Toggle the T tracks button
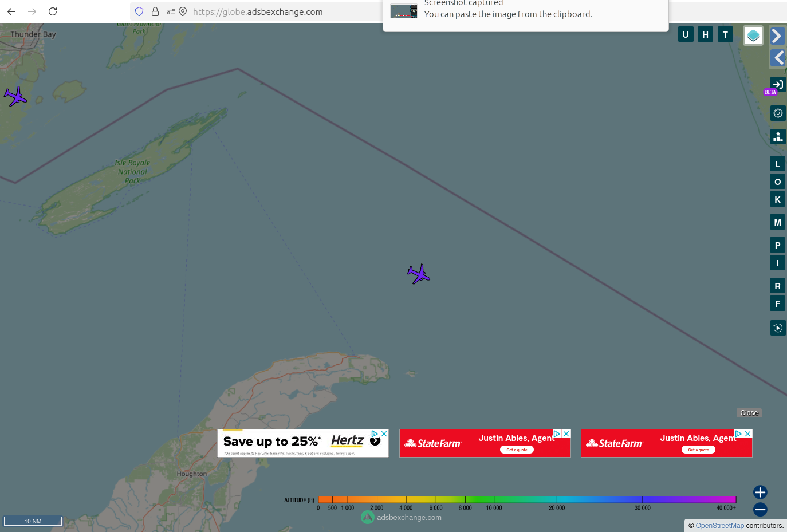The width and height of the screenshot is (787, 532). click(725, 34)
